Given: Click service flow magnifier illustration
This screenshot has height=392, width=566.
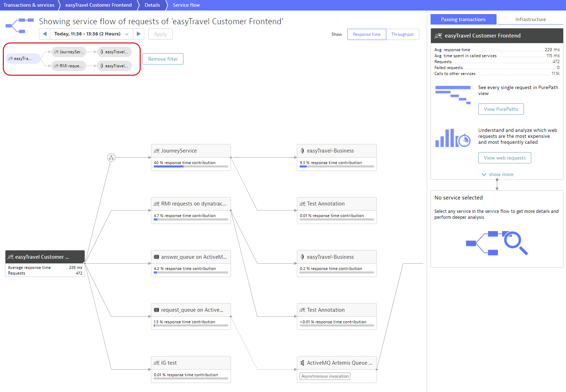Looking at the screenshot, I should coord(497,243).
